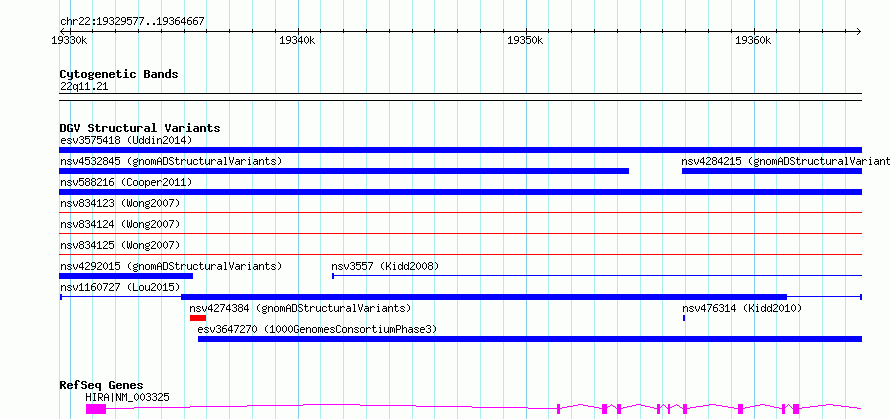890x419 pixels.
Task: Select the red nsv4274384 variant block
Action: (198, 318)
